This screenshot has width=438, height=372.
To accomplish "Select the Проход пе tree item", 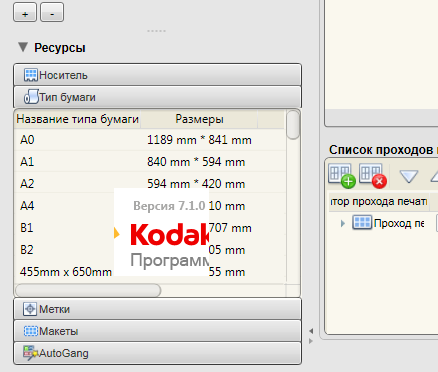I will point(399,223).
